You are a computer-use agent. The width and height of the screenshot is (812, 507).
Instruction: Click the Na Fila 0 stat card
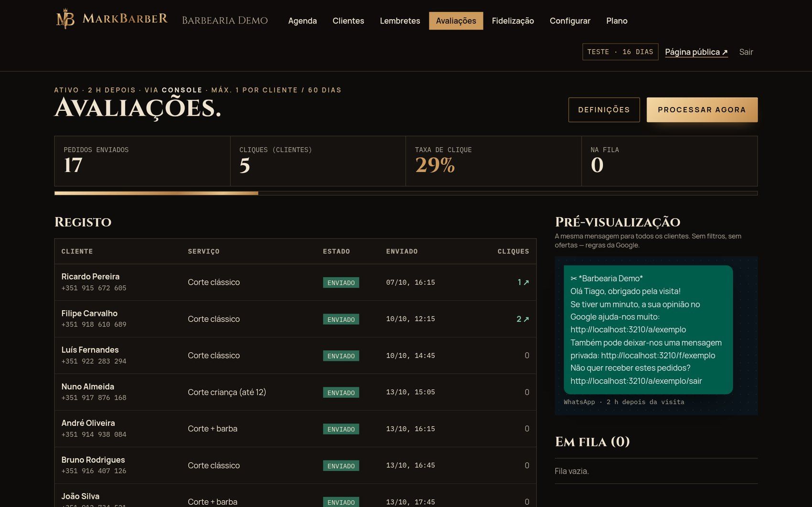pyautogui.click(x=670, y=161)
